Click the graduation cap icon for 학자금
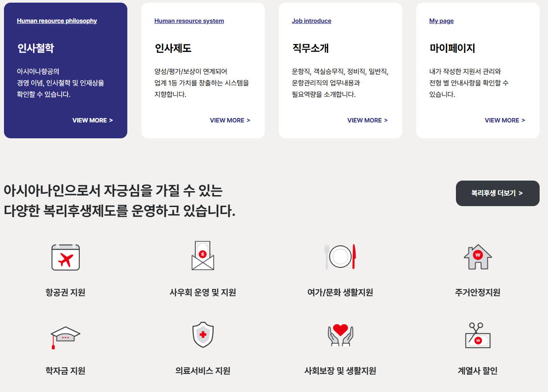The height and width of the screenshot is (392, 548). click(x=65, y=337)
